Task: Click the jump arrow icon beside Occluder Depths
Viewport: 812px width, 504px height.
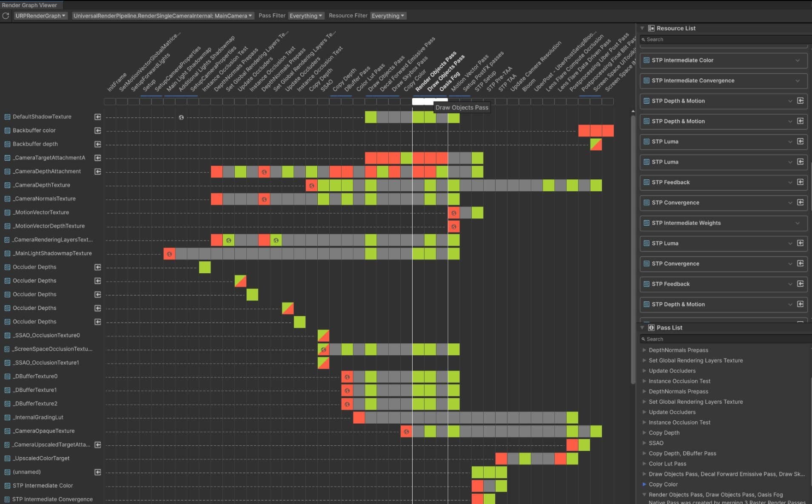Action: pyautogui.click(x=97, y=267)
